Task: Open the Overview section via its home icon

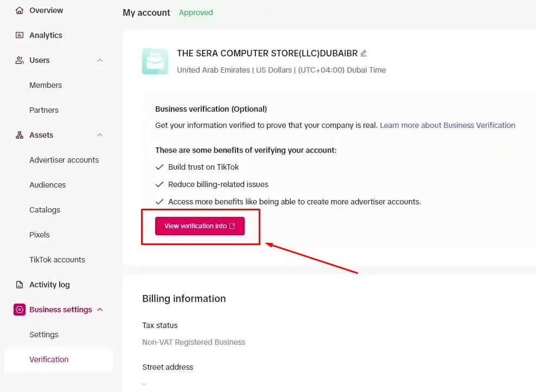Action: (19, 10)
